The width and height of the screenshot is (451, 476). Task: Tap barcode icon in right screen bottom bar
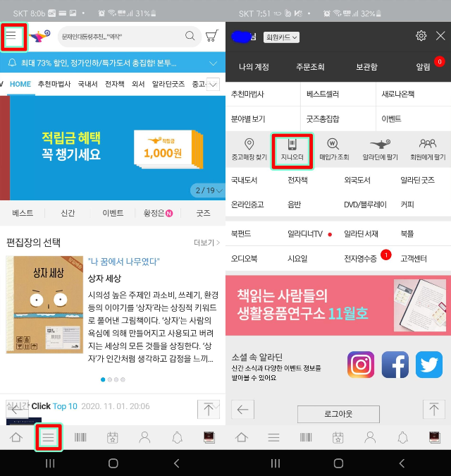pyautogui.click(x=306, y=437)
